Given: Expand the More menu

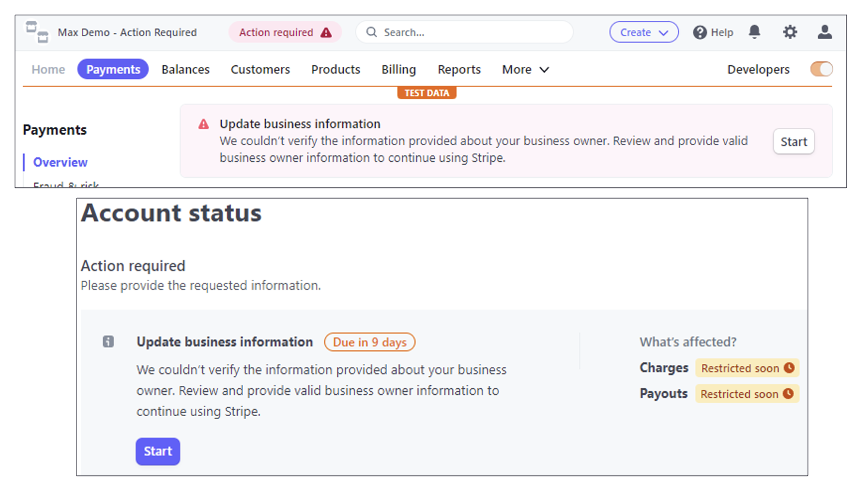Looking at the screenshot, I should (x=525, y=69).
